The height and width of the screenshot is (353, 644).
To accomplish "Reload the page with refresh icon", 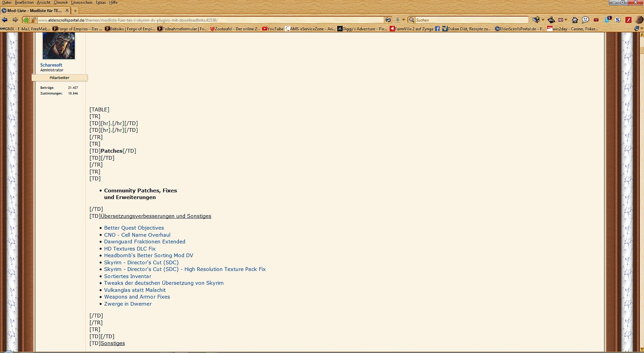I will point(388,20).
